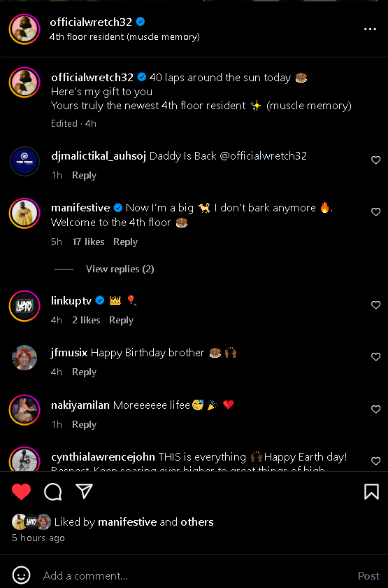This screenshot has width=388, height=588.
Task: Open the three-dot more options menu
Action: 370,29
